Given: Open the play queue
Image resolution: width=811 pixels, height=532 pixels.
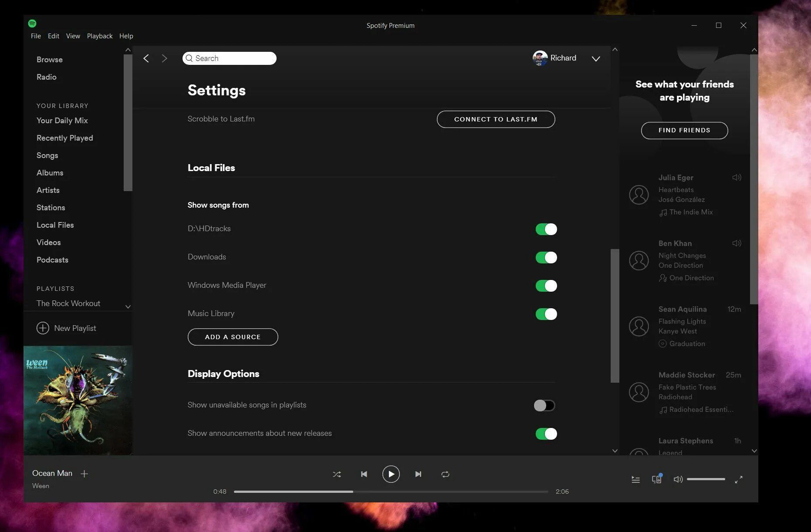Looking at the screenshot, I should click(x=635, y=479).
